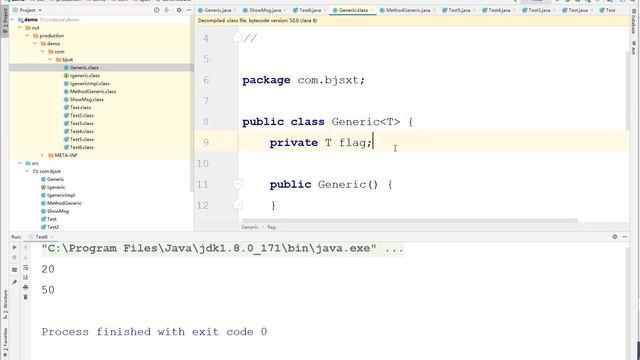Open the Structure side tab
This screenshot has width=640, height=360.
[4, 304]
